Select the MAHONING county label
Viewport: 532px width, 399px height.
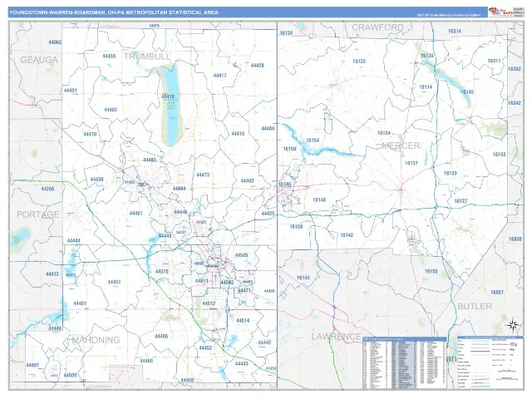pyautogui.click(x=96, y=340)
